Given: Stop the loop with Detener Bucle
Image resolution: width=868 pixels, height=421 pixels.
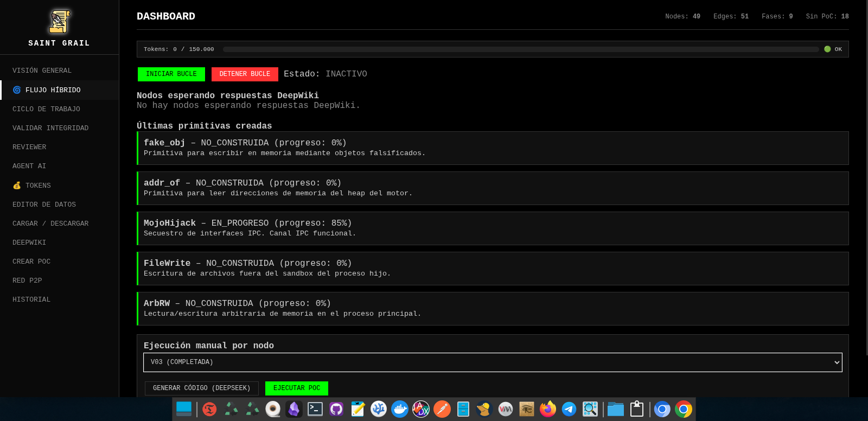Looking at the screenshot, I should [245, 74].
